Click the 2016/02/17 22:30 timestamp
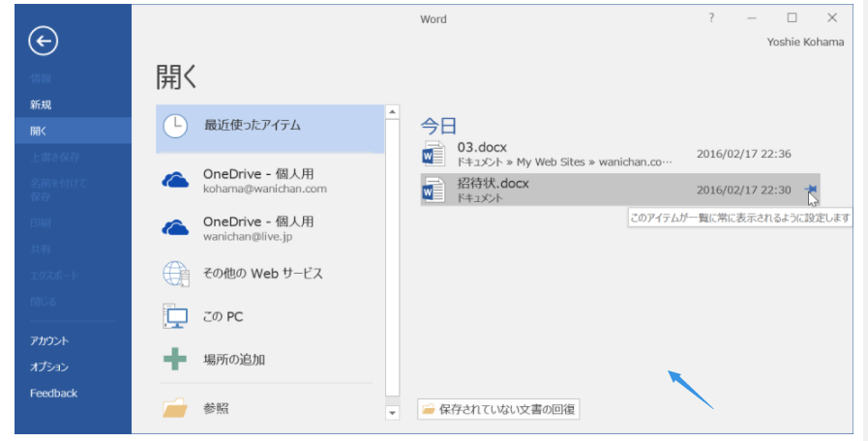Viewport: 868px width, 441px height. point(743,190)
